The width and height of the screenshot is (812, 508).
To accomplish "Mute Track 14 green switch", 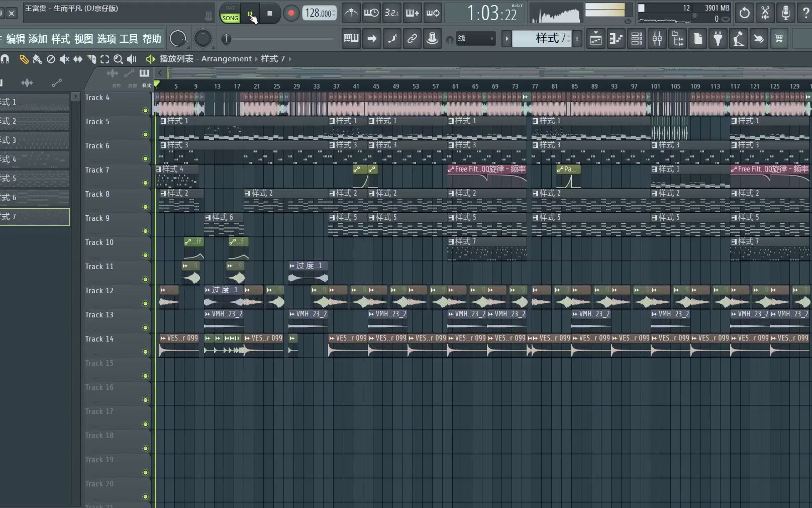I will pos(146,352).
